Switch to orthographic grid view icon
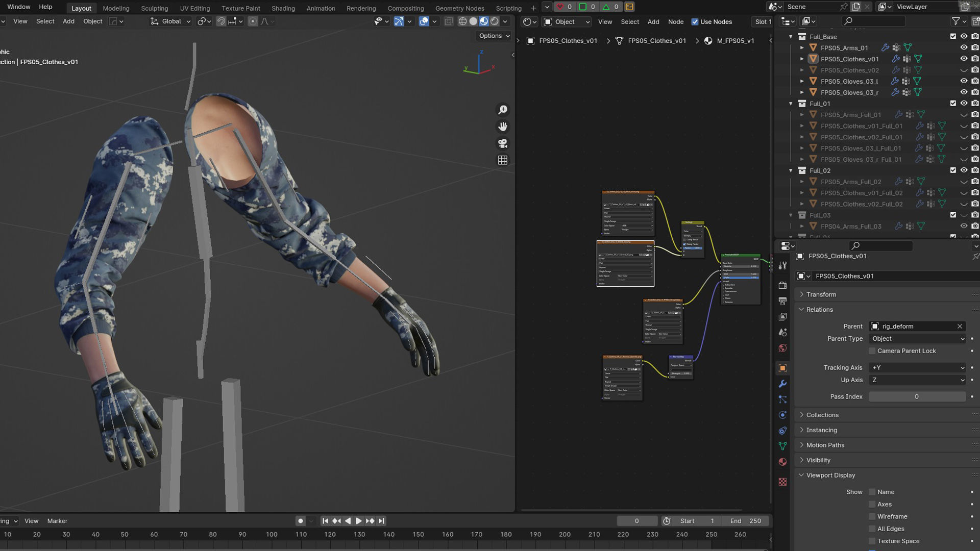Image resolution: width=980 pixels, height=551 pixels. [x=503, y=160]
